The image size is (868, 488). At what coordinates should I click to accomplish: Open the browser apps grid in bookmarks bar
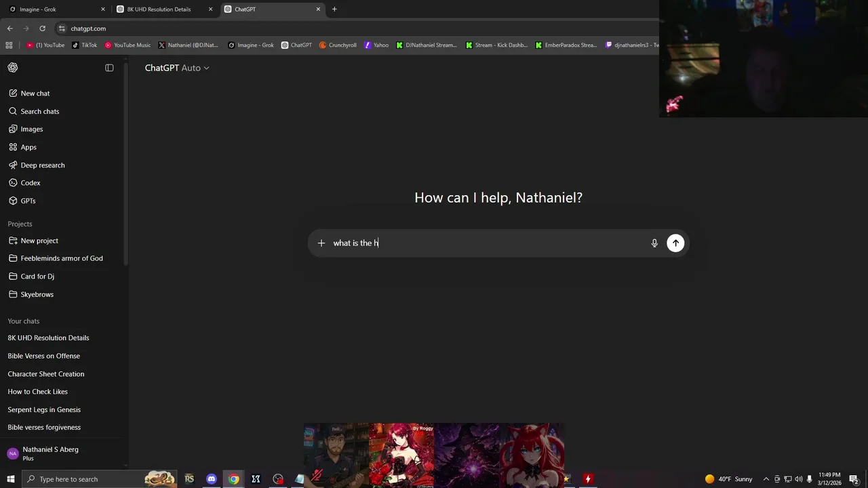pyautogui.click(x=9, y=45)
